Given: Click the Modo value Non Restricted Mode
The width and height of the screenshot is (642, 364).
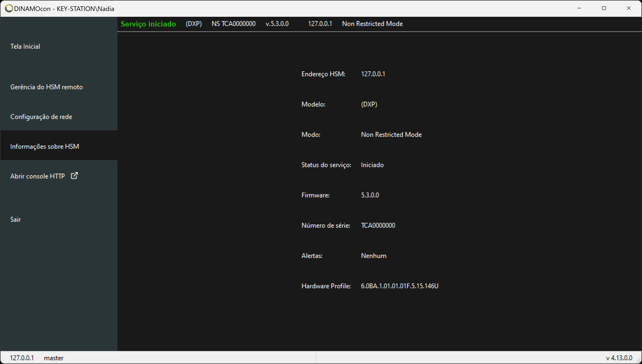Looking at the screenshot, I should (x=391, y=134).
